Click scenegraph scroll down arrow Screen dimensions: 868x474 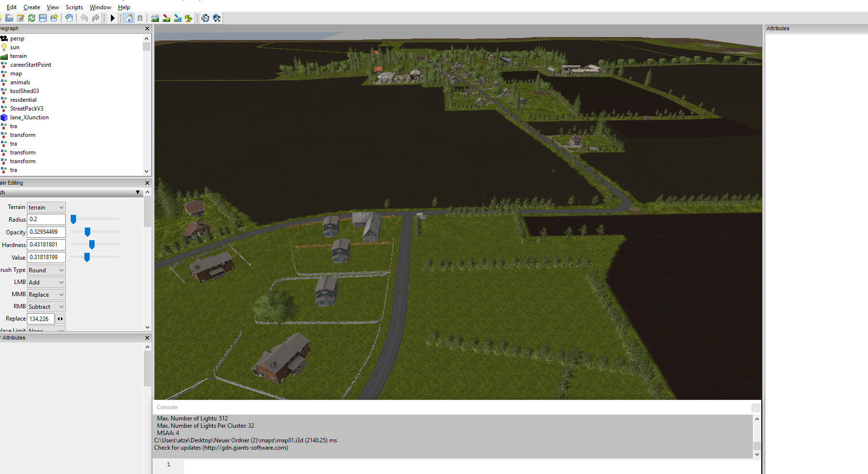pos(146,171)
